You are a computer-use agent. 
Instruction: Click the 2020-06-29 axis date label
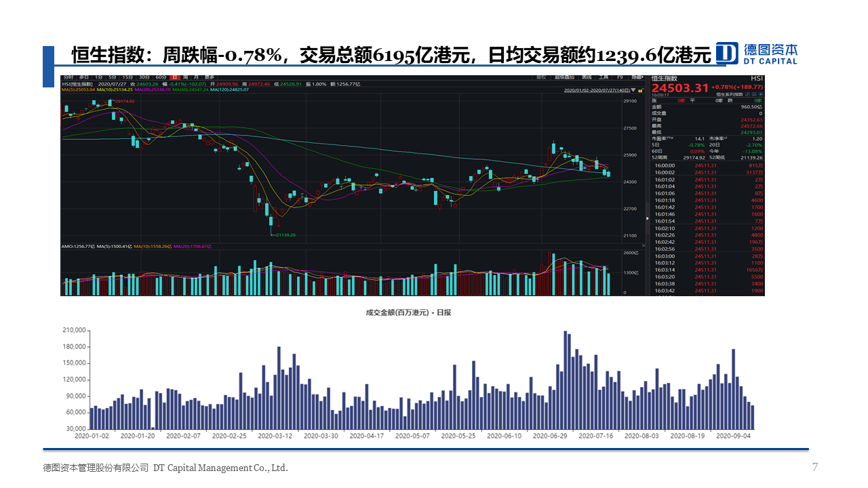(550, 436)
